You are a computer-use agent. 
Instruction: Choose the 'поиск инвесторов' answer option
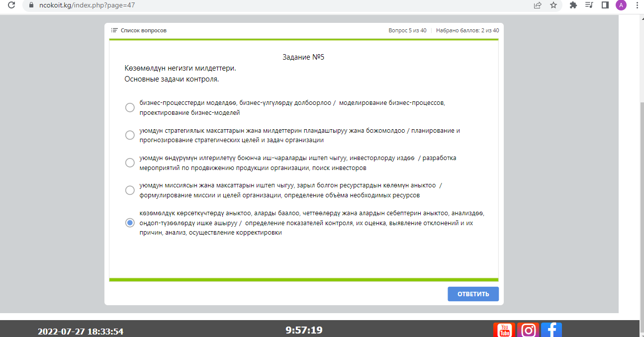[x=130, y=163]
